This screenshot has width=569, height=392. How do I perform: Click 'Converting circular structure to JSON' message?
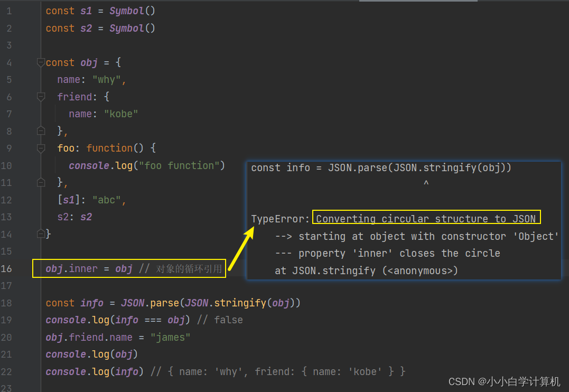coord(426,219)
